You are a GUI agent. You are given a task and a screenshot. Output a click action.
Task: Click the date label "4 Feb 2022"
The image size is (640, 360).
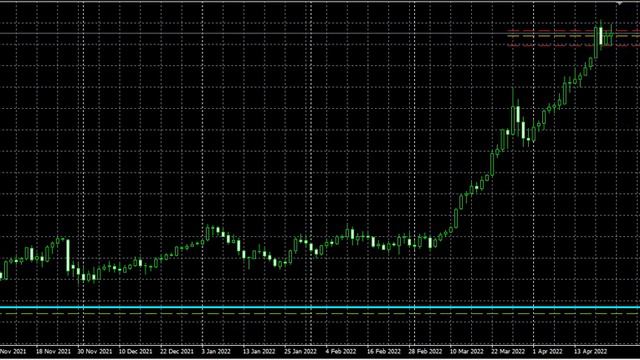pyautogui.click(x=340, y=351)
